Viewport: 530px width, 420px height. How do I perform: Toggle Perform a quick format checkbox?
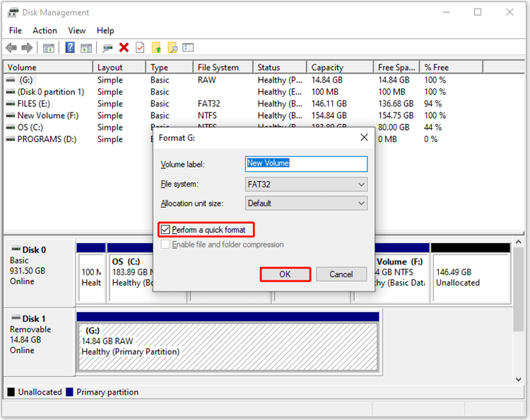click(x=165, y=230)
